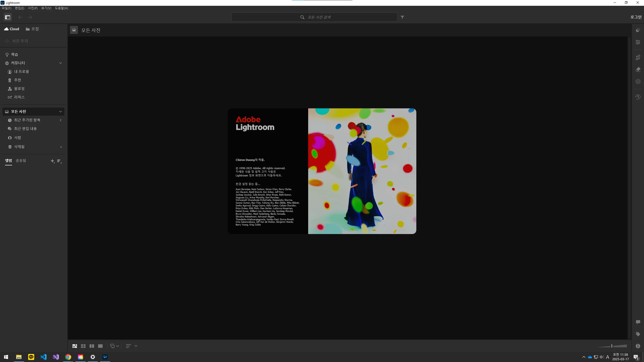Open the Info panel icon
Screen dimensions: 644x362
tap(638, 346)
